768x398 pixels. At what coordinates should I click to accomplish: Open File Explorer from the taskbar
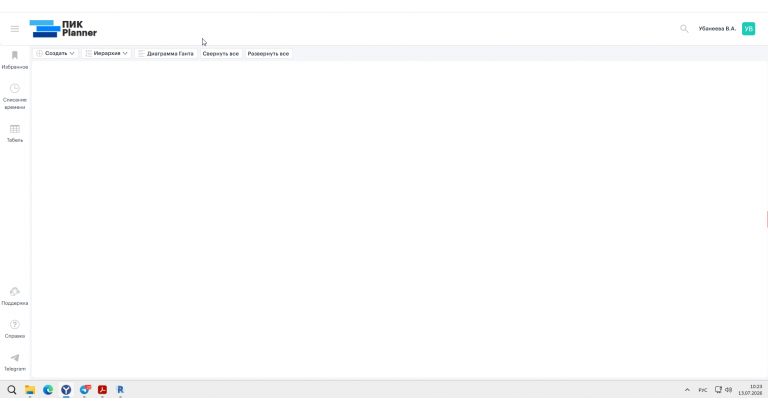click(30, 390)
